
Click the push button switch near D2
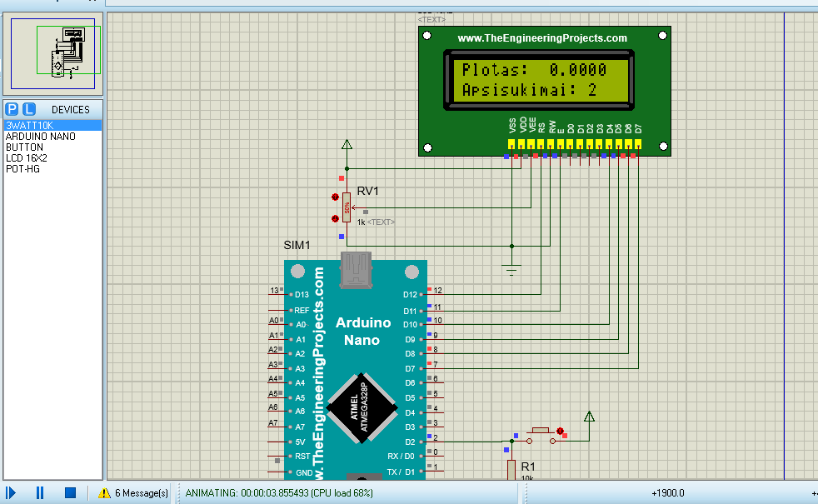(x=541, y=437)
